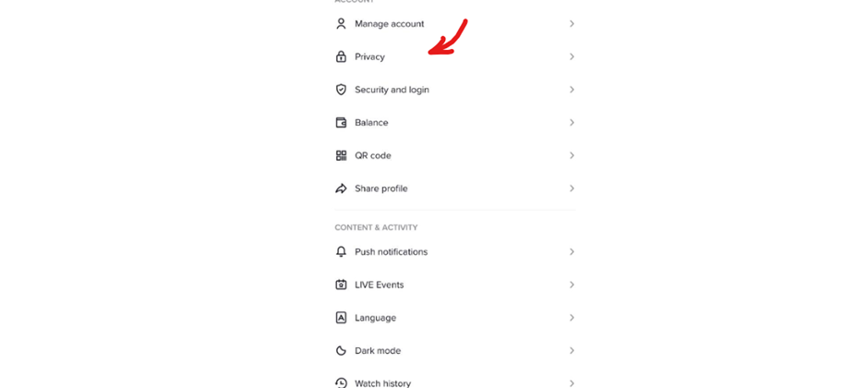Click the QR code icon
868x388 pixels.
pyautogui.click(x=341, y=156)
